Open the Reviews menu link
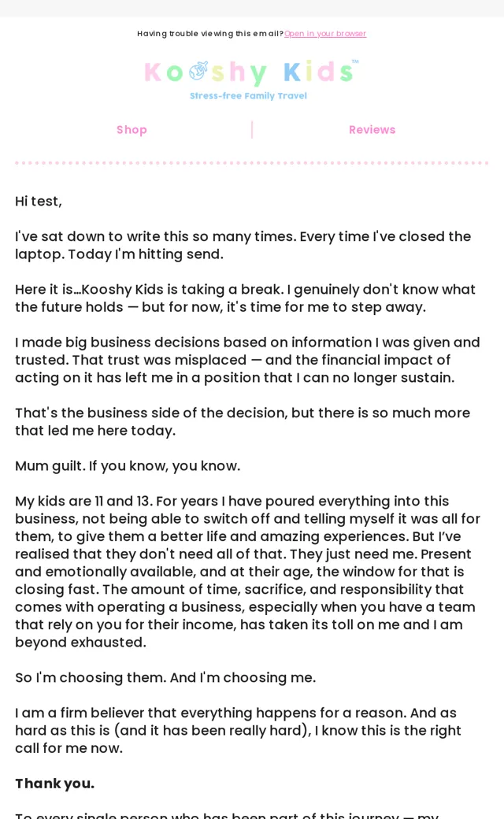The width and height of the screenshot is (504, 819). (372, 129)
